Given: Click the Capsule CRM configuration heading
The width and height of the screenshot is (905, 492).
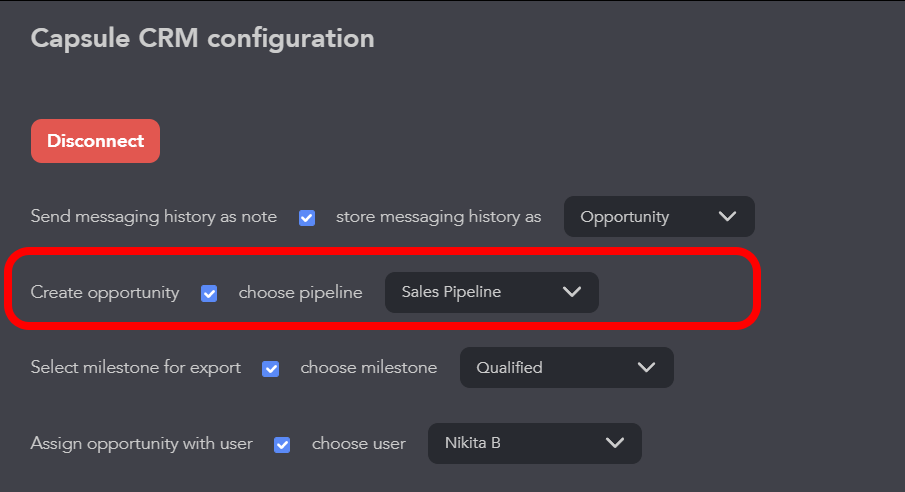Looking at the screenshot, I should point(202,38).
